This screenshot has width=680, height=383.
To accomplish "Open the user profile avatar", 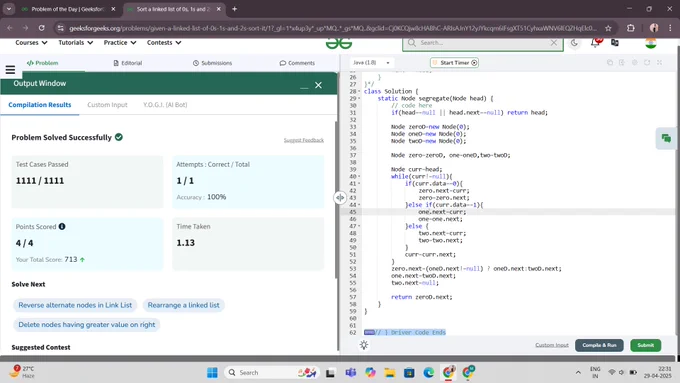I will [x=651, y=43].
